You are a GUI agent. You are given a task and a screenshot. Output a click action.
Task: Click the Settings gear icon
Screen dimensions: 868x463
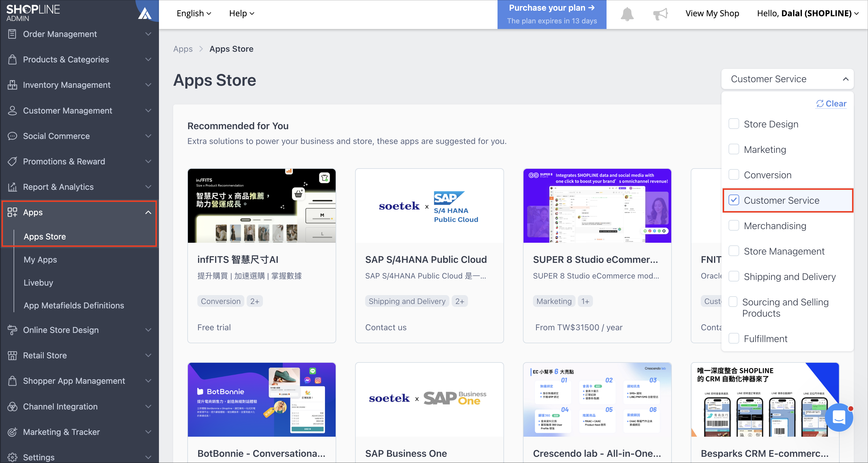click(12, 457)
